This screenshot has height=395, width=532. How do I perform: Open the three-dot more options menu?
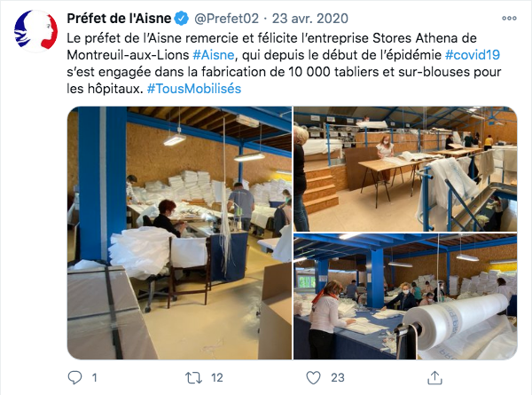[x=509, y=19]
